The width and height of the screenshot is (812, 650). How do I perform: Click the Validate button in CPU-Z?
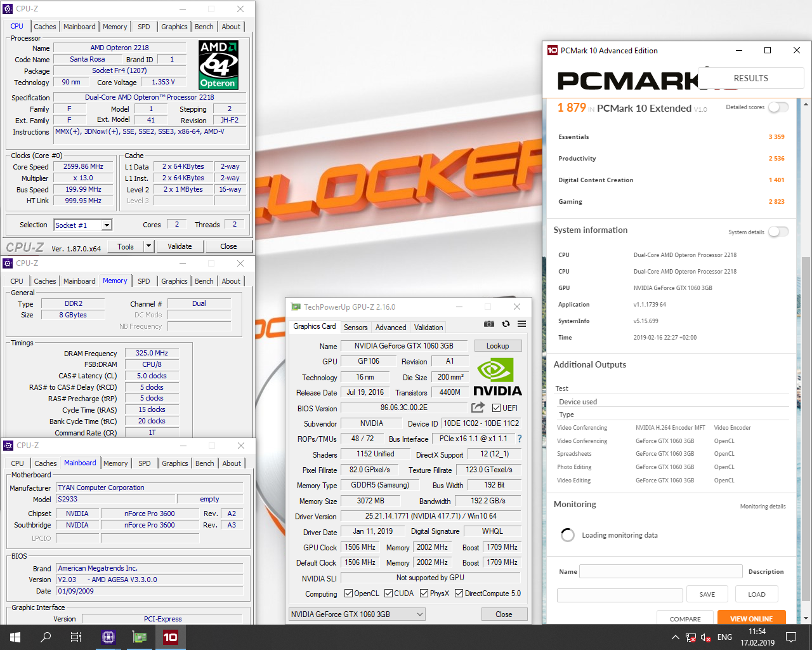click(x=180, y=246)
